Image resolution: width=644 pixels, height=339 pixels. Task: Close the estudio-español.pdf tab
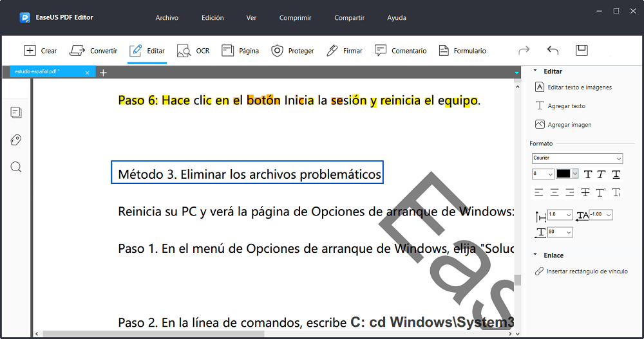(87, 73)
